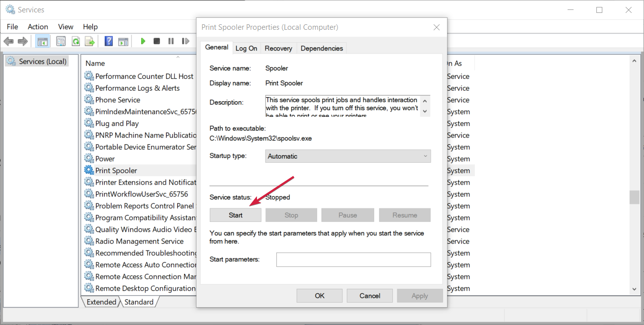Select the Remote Access Auto Connection service name

pos(146,265)
